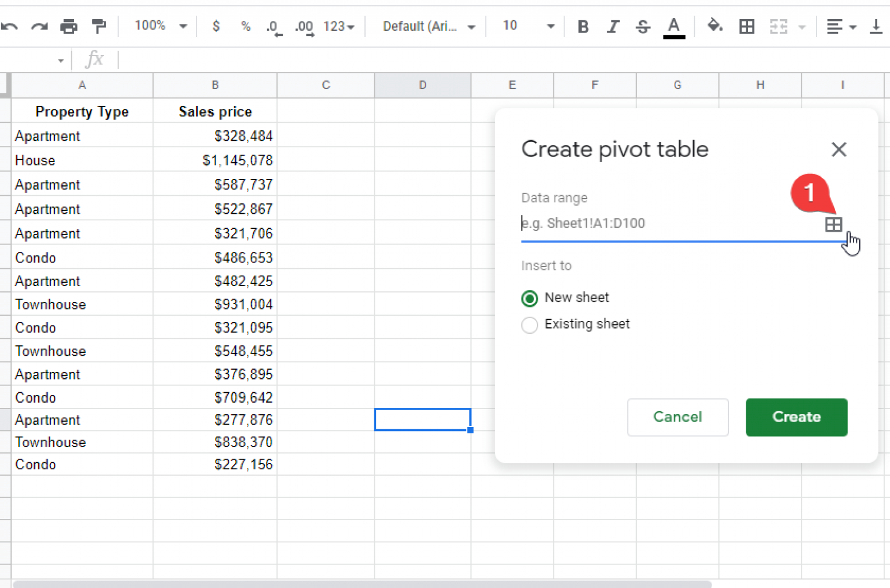Open horizontal align dropdown
The width and height of the screenshot is (890, 588).
pos(841,27)
